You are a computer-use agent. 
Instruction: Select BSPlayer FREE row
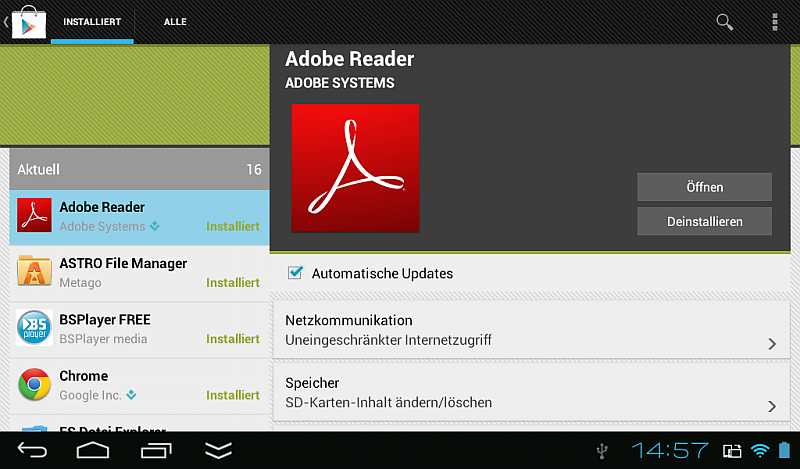[139, 329]
